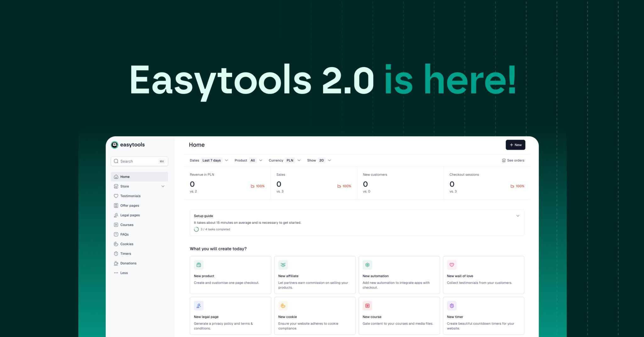Viewport: 644px width, 337px height.
Task: Open See orders
Action: tap(513, 160)
